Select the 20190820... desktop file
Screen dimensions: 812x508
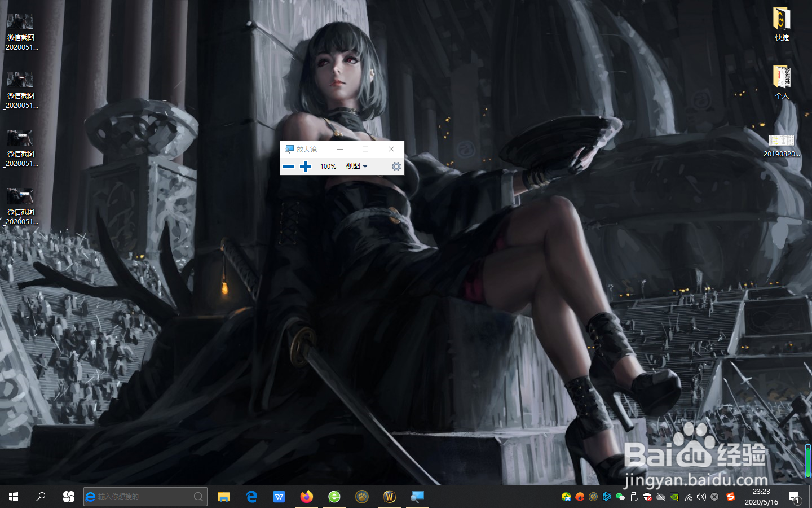point(782,145)
